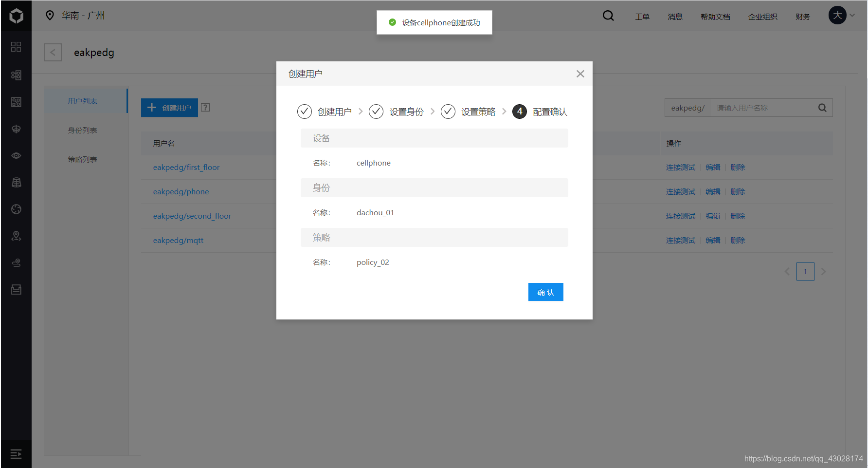Click the identity name dachou_01
Image resolution: width=868 pixels, height=468 pixels.
coord(375,213)
